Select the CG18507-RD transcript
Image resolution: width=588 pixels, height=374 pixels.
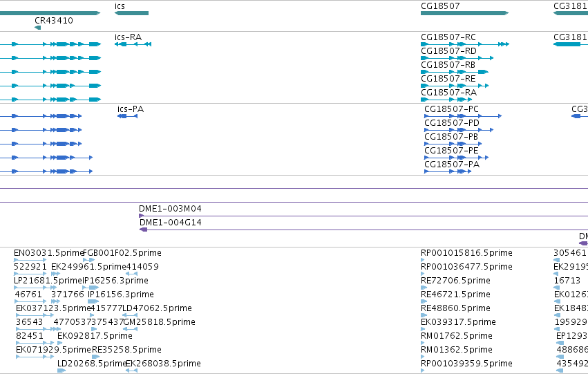coord(457,58)
